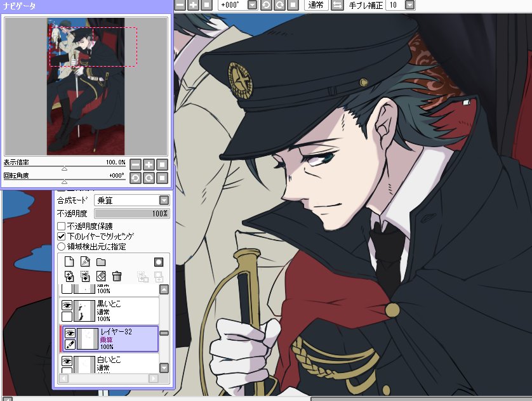Click the layer list left scroll arrow
This screenshot has width=532, height=401.
[x=63, y=378]
